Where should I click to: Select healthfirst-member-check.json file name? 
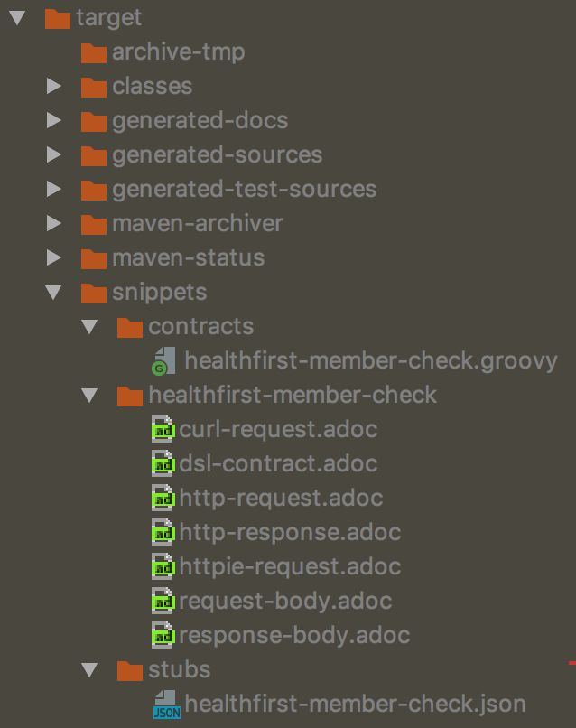356,705
